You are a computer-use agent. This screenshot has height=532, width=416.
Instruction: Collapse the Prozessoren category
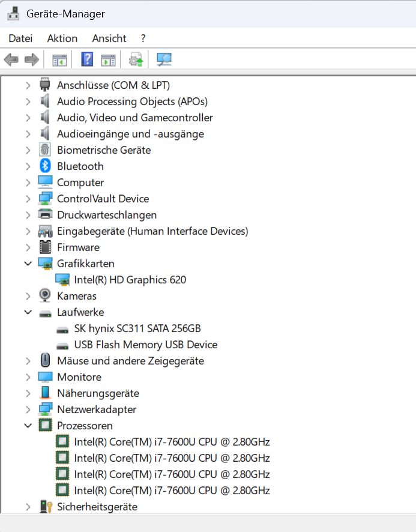pyautogui.click(x=28, y=426)
